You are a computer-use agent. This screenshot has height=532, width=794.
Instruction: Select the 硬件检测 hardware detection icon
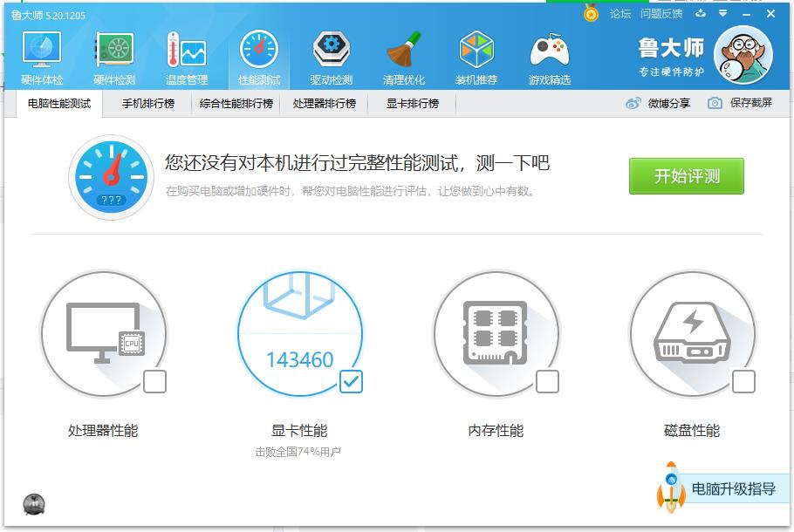[x=113, y=56]
